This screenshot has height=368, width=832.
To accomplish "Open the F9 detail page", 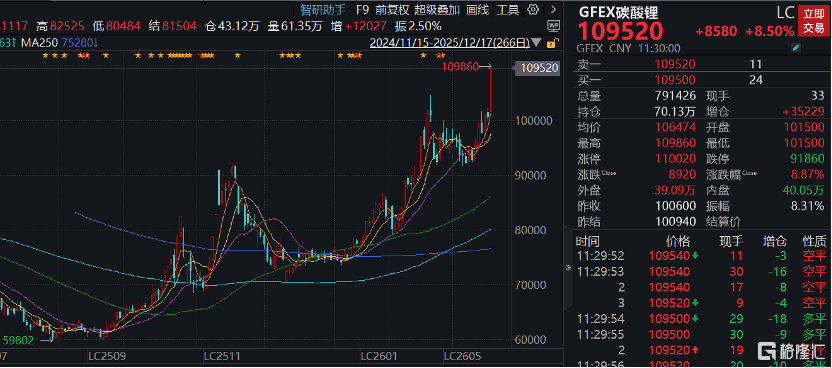I will [362, 10].
